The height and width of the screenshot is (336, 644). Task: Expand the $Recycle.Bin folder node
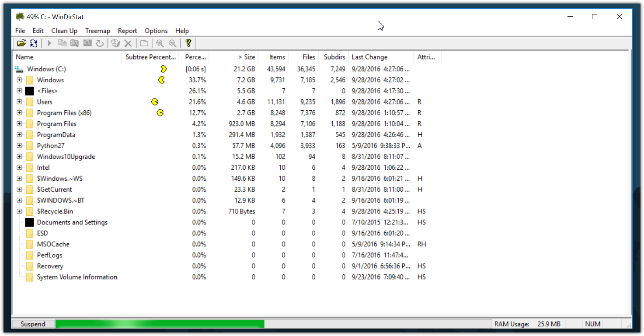[x=19, y=211]
